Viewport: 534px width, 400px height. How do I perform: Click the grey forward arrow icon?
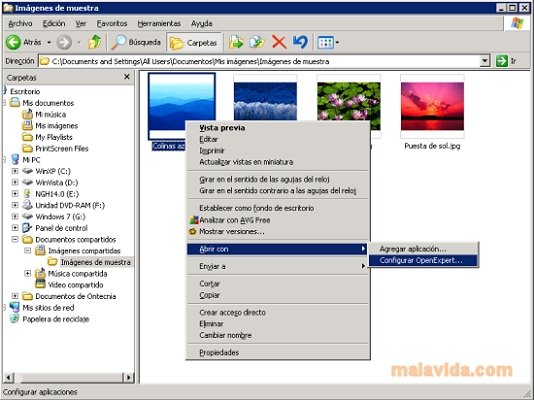tap(64, 43)
